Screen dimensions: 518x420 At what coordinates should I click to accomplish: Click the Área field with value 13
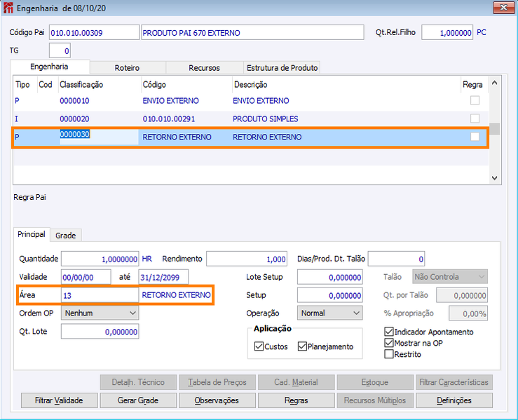100,295
